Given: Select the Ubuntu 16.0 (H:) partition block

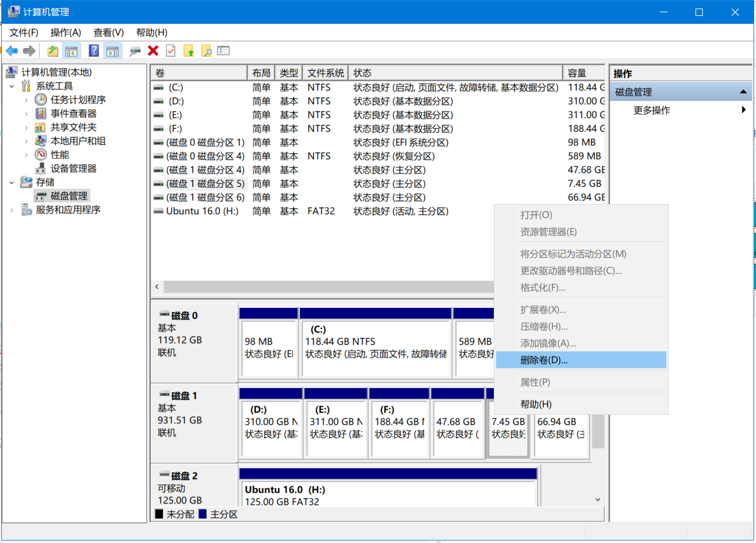Looking at the screenshot, I should pos(388,487).
